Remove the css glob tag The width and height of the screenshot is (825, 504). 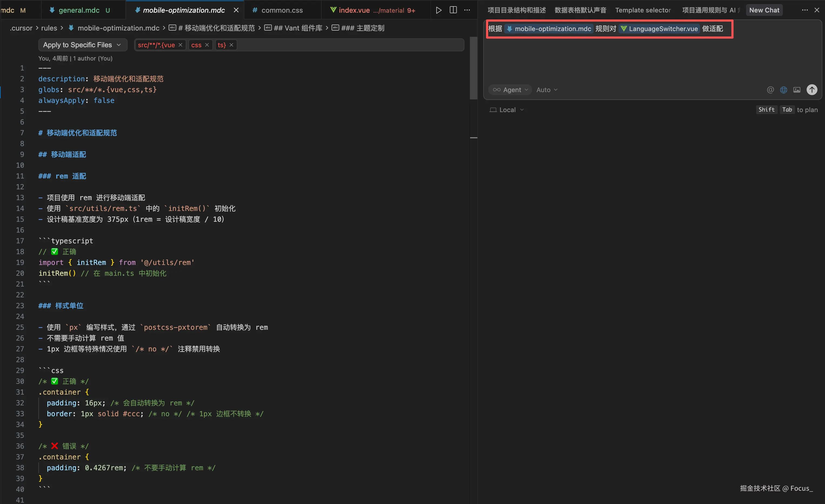point(207,45)
